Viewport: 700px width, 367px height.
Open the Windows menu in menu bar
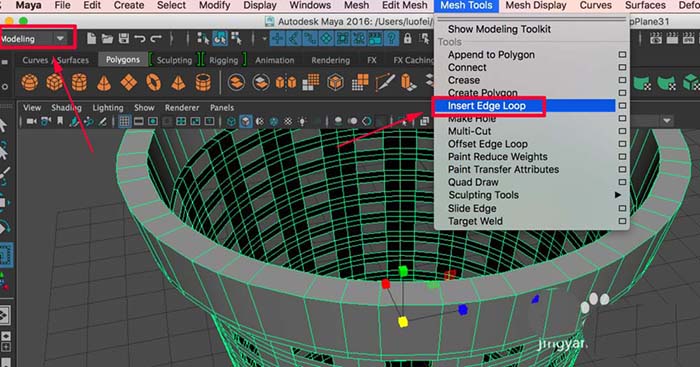(310, 5)
